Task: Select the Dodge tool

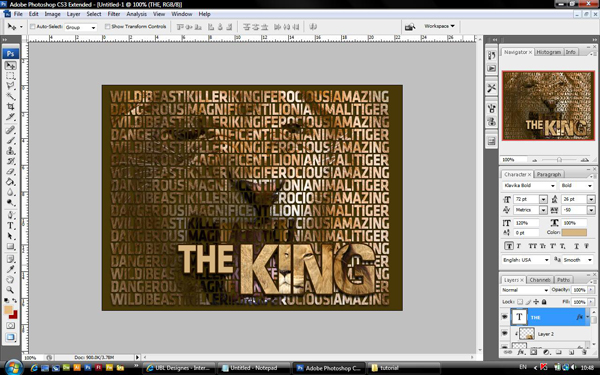Action: pos(10,202)
